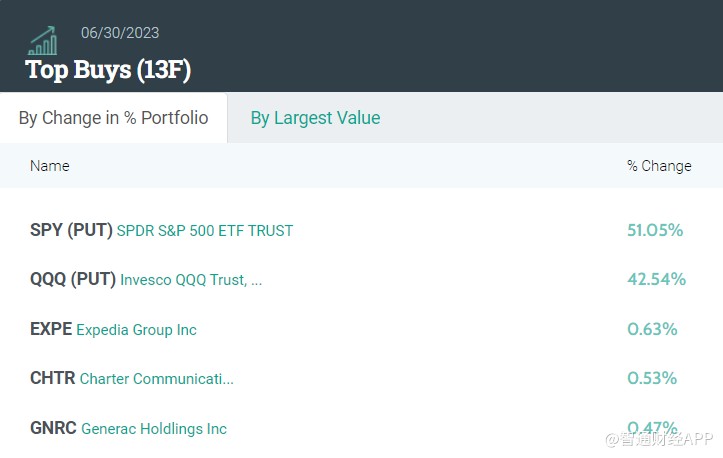Open the By Largest Value tab
Screen dimensions: 723x458
point(315,118)
